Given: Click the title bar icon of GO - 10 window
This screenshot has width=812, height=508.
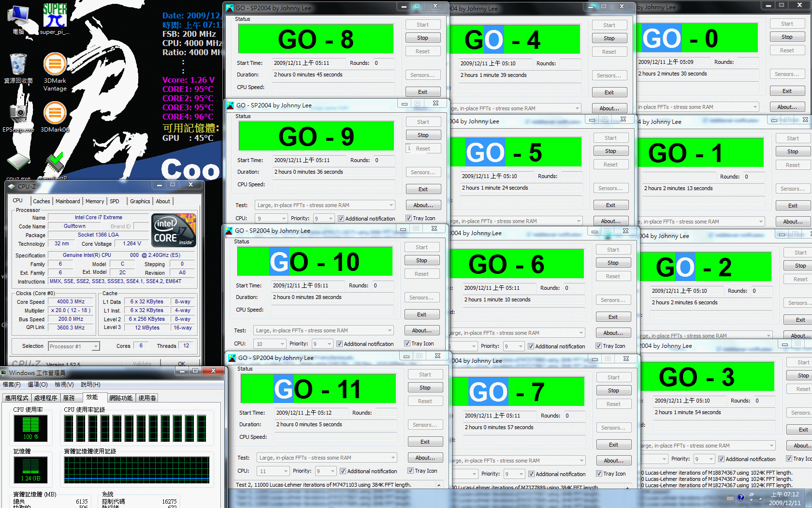Looking at the screenshot, I should pyautogui.click(x=229, y=230).
